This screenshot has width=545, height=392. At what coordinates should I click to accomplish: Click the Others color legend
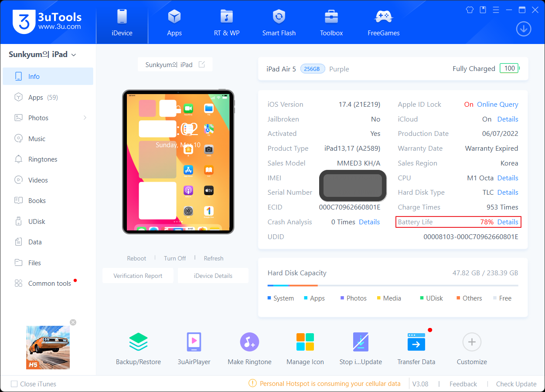point(469,298)
